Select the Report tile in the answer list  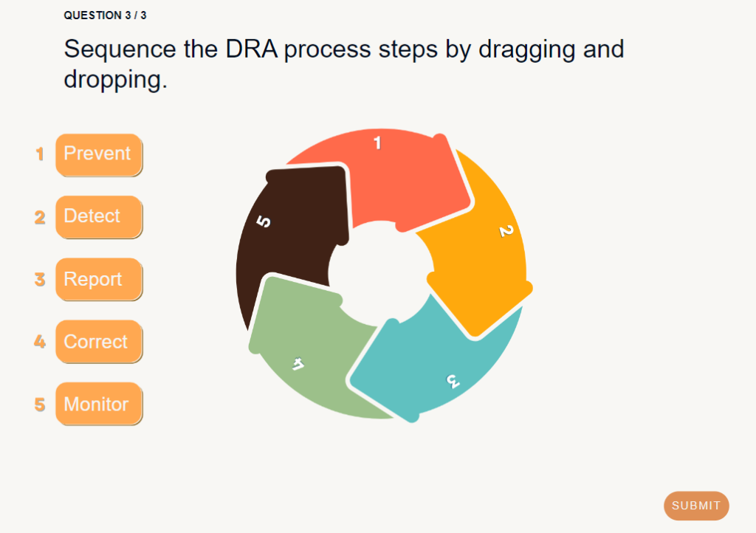click(x=99, y=279)
